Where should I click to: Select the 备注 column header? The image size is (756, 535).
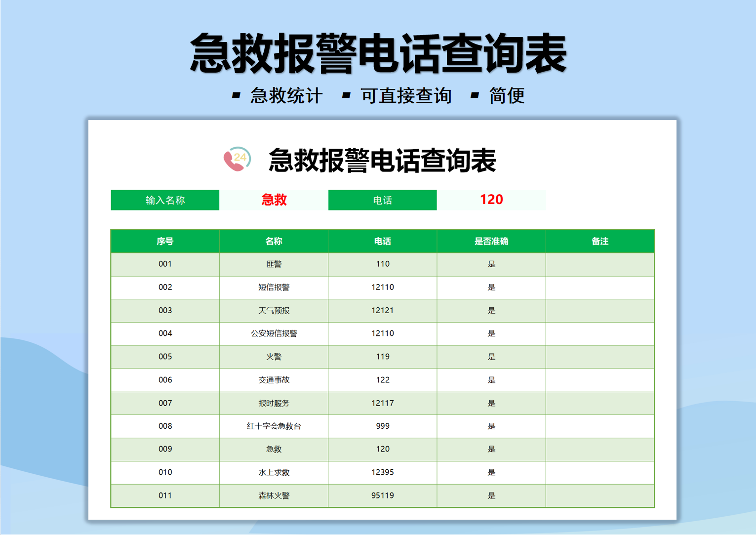(x=600, y=242)
